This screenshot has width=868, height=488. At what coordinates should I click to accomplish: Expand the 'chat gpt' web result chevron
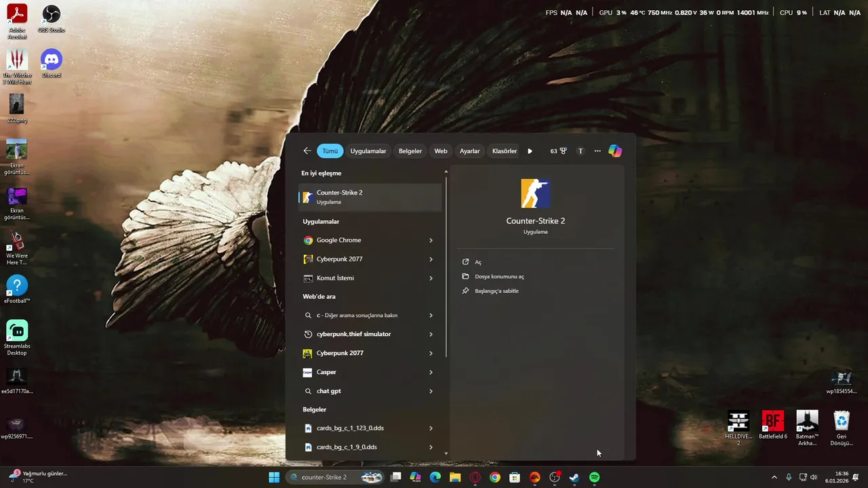pyautogui.click(x=431, y=391)
